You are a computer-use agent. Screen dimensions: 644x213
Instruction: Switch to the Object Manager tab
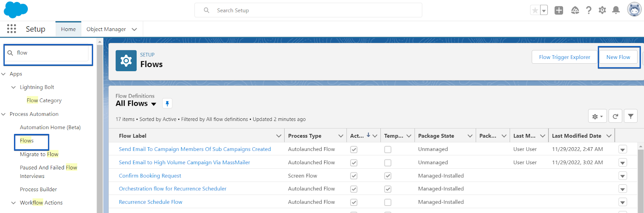tap(106, 29)
